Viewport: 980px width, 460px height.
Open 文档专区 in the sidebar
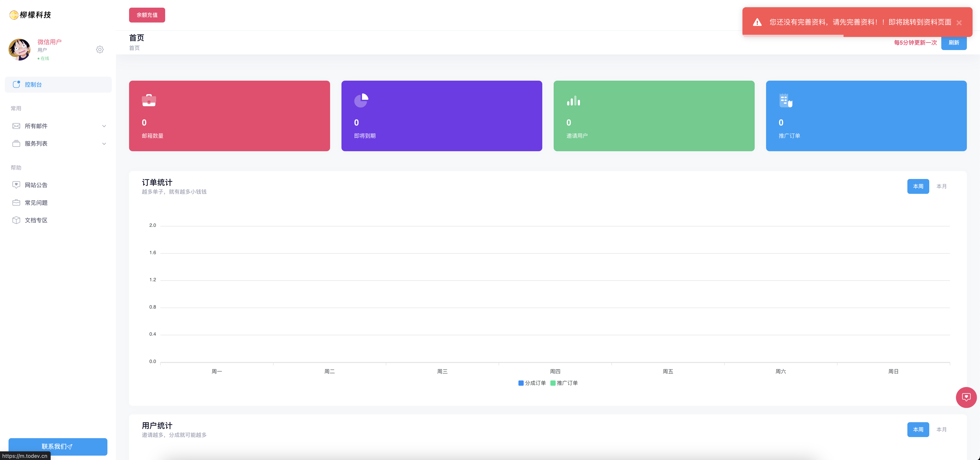pos(36,220)
